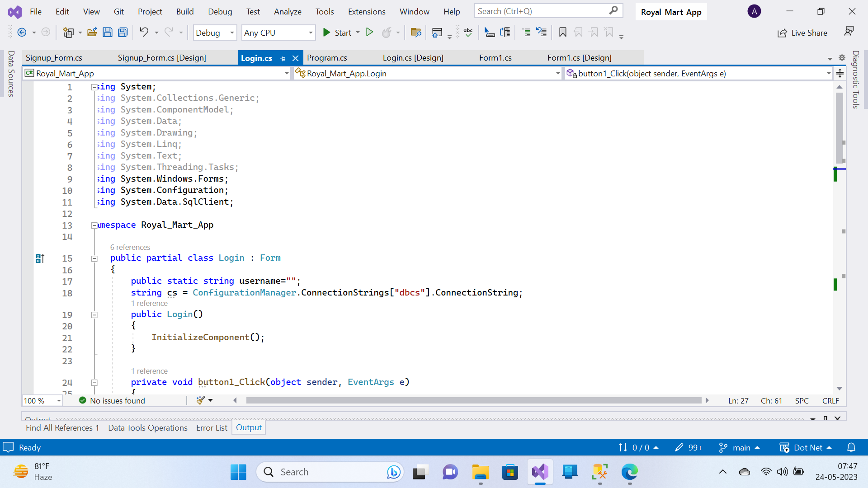Click the Error List panel button
868x488 pixels.
212,427
